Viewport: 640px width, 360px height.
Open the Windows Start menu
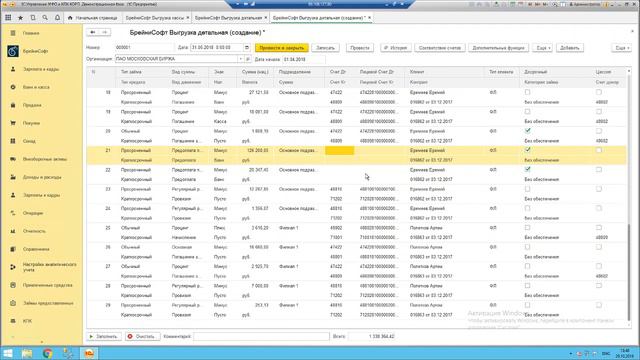[8, 353]
